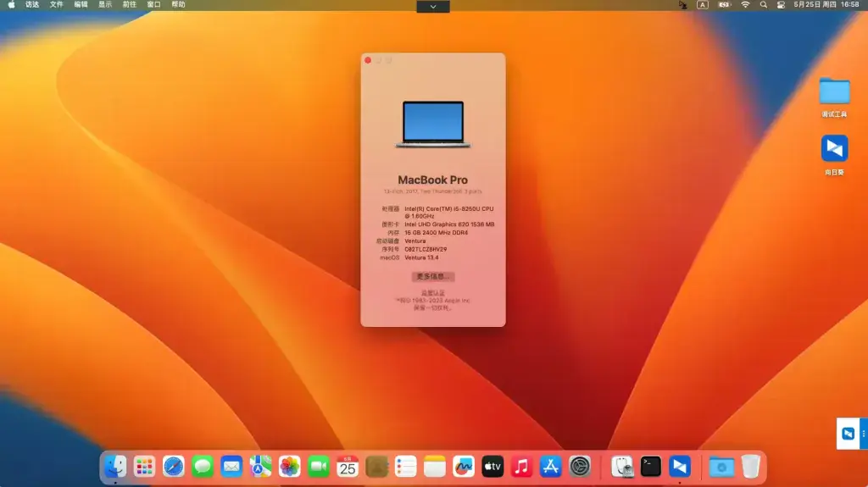Launch Safari from the dock

[173, 467]
